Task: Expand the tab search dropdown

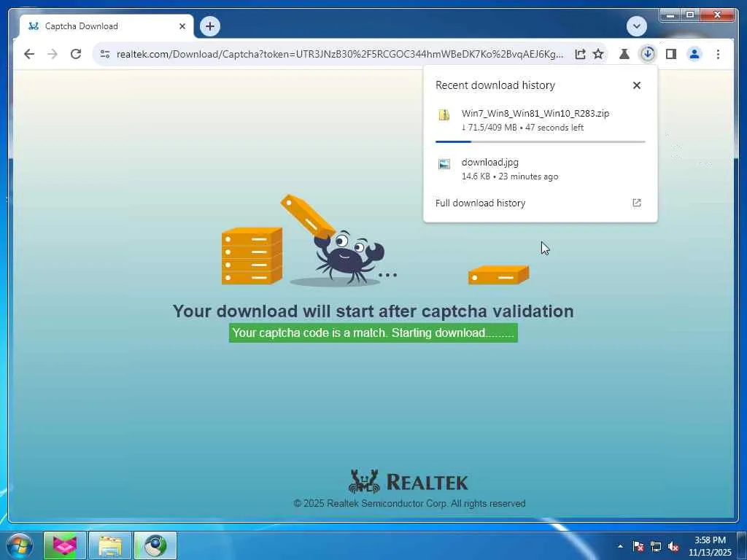Action: click(x=636, y=26)
